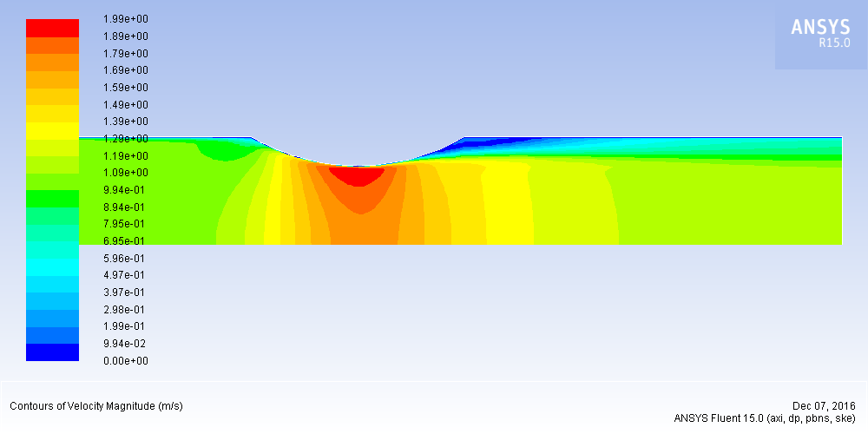Click the 1.09e+00 legend label
Viewport: 868px width, 434px height.
[126, 173]
